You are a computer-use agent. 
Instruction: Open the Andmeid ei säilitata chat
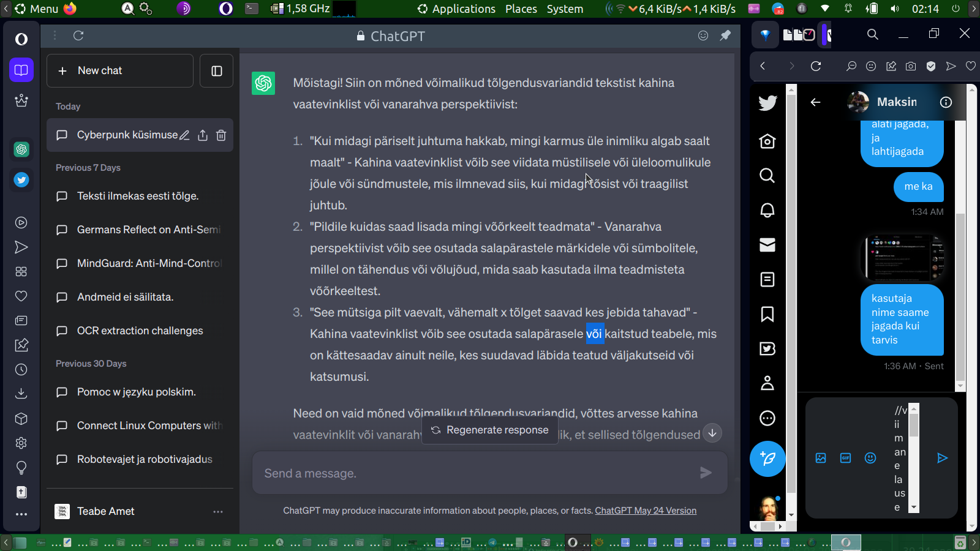[x=140, y=298]
